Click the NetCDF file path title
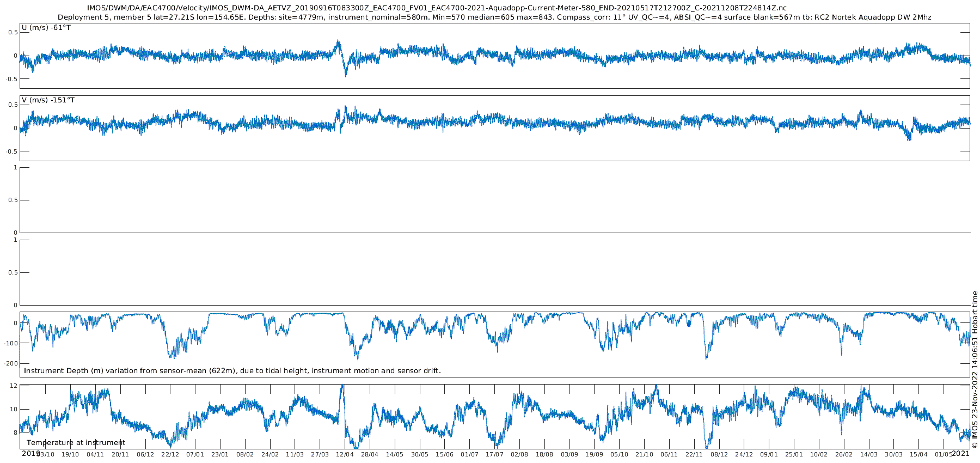Screen dimensions: 980x463 (x=437, y=8)
